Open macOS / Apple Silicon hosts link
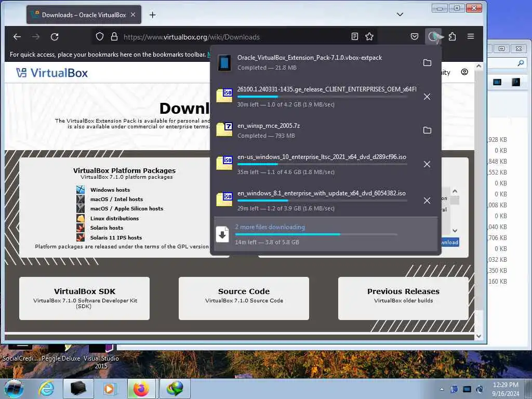 pos(127,209)
